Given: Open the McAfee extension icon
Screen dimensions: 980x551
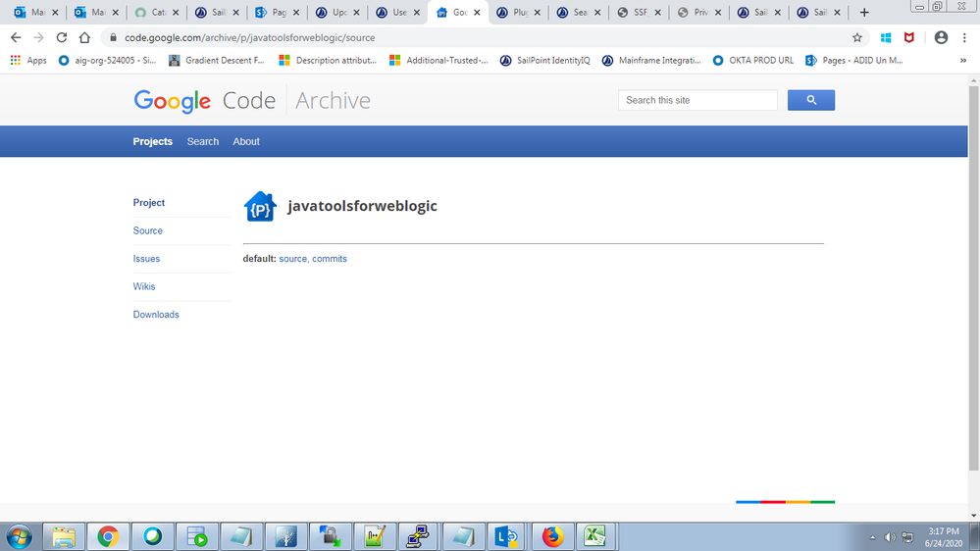Looking at the screenshot, I should [x=909, y=37].
